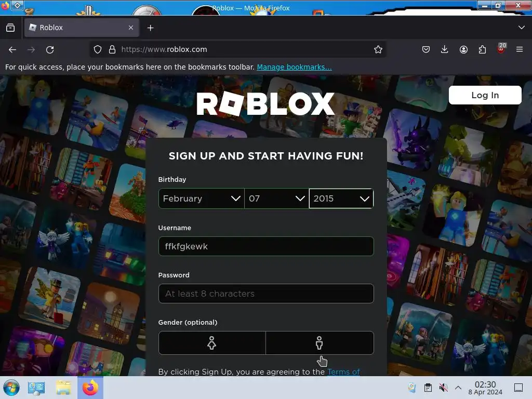View site security padlock info
Viewport: 532px width, 399px height.
(x=112, y=49)
